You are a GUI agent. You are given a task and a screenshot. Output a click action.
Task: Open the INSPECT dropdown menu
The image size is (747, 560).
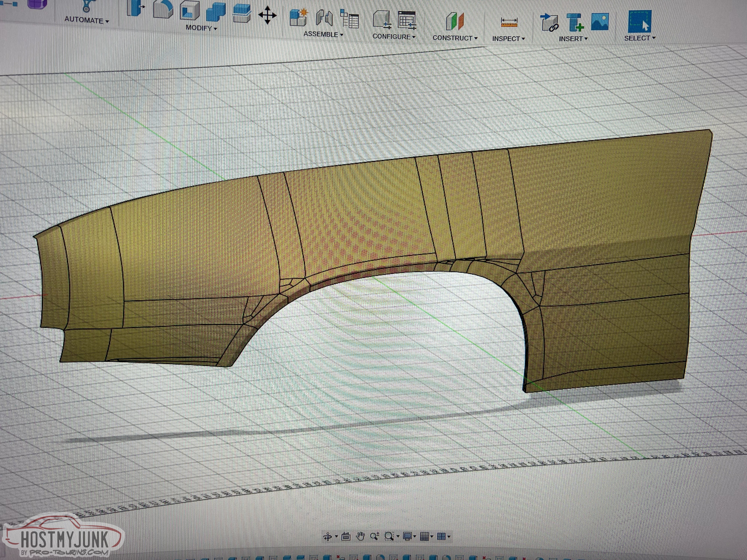point(508,39)
